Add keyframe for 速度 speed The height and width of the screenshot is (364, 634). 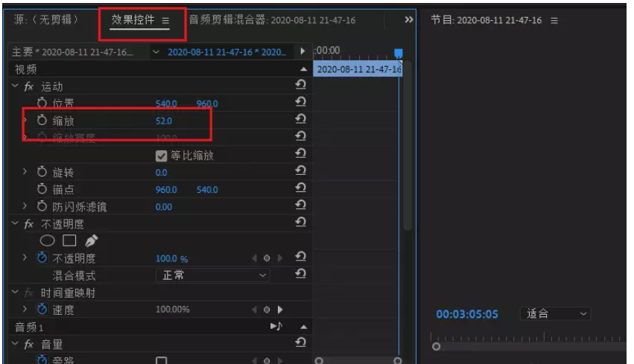pos(267,310)
